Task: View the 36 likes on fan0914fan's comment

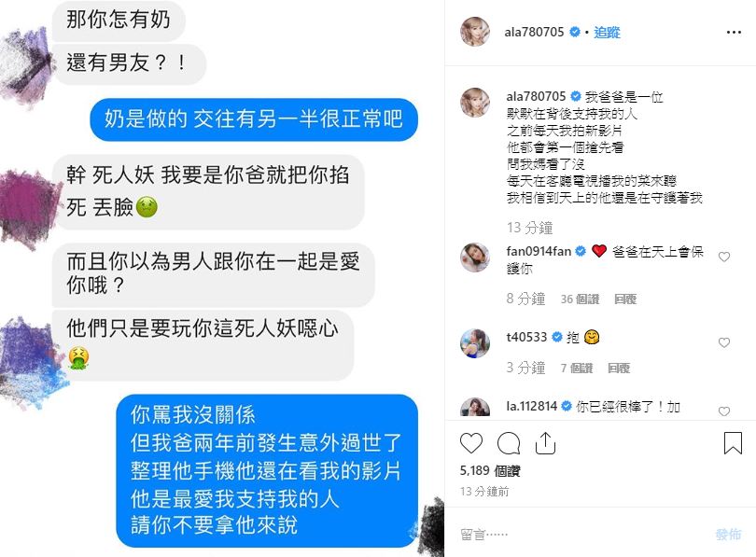Action: click(x=580, y=299)
